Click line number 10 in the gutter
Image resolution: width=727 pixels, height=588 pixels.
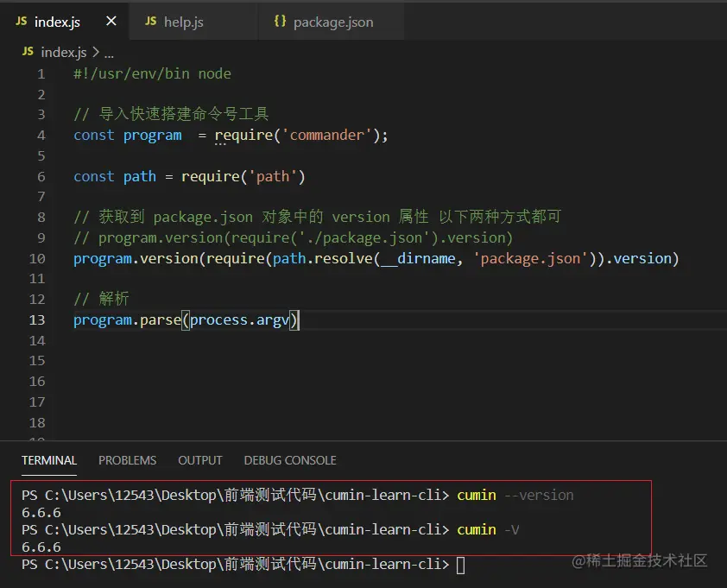coord(37,259)
